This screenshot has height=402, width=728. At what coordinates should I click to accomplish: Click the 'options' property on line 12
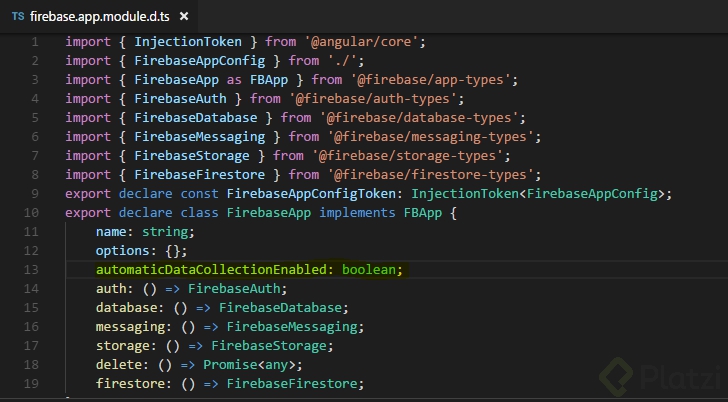click(x=123, y=251)
